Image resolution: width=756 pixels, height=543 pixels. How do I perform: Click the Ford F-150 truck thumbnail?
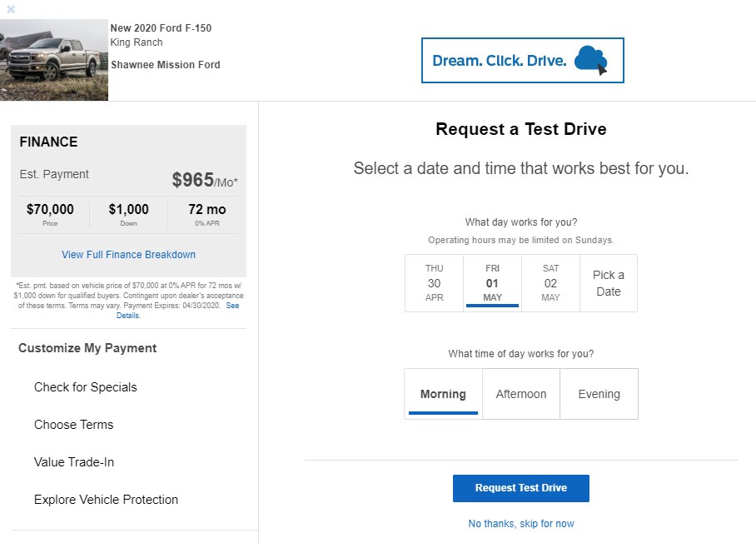click(x=54, y=60)
